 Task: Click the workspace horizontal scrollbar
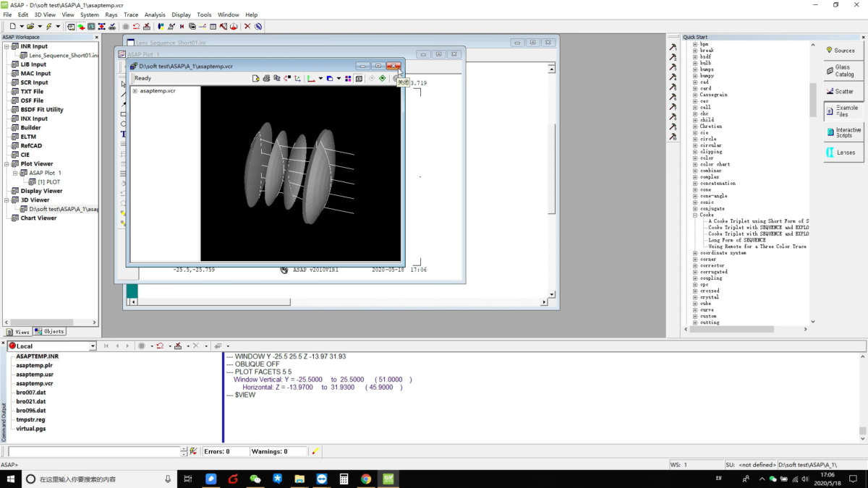50,322
